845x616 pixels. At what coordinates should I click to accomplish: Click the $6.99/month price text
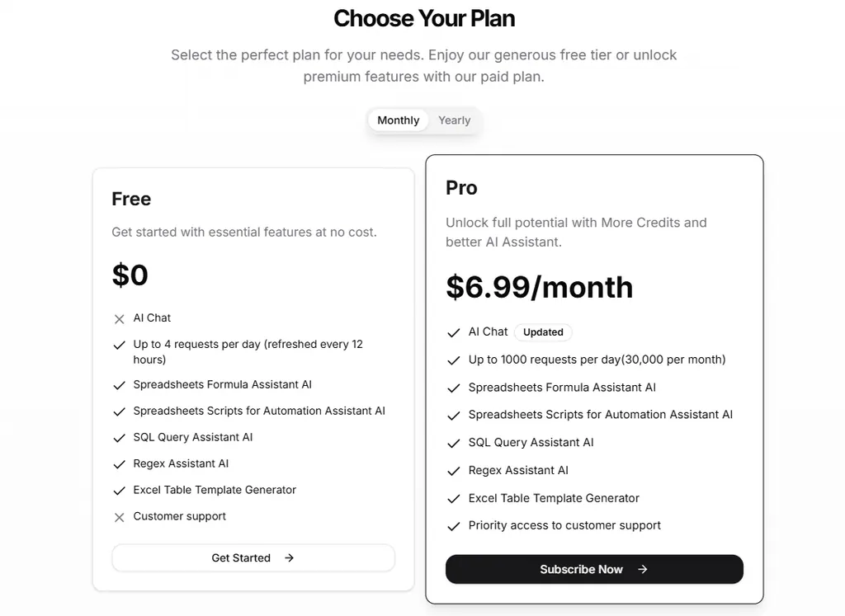coord(539,287)
